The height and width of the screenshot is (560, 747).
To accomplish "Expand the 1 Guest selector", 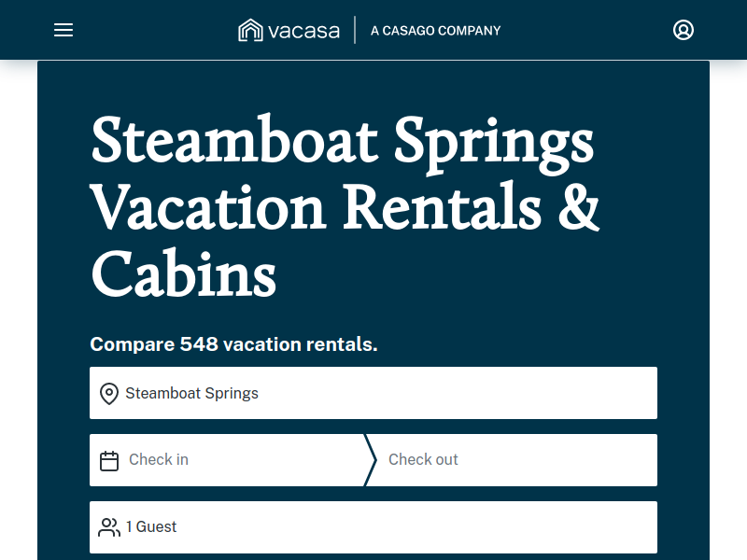I will pos(373,527).
